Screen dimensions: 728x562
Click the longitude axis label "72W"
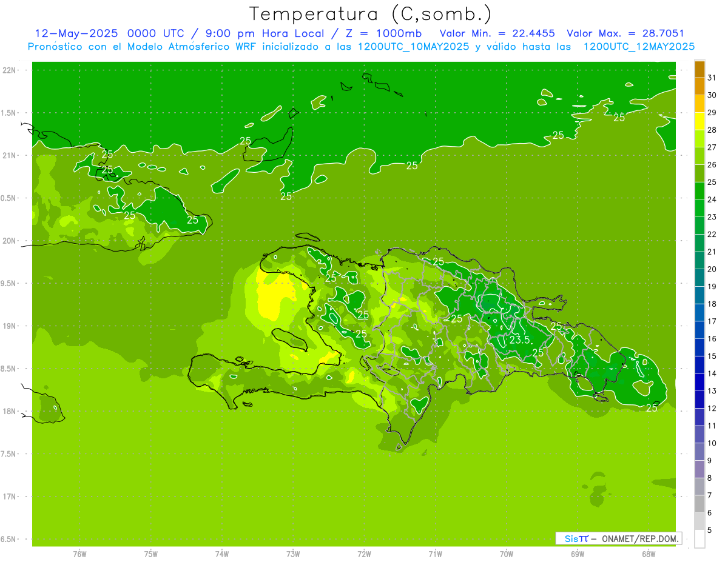(364, 554)
